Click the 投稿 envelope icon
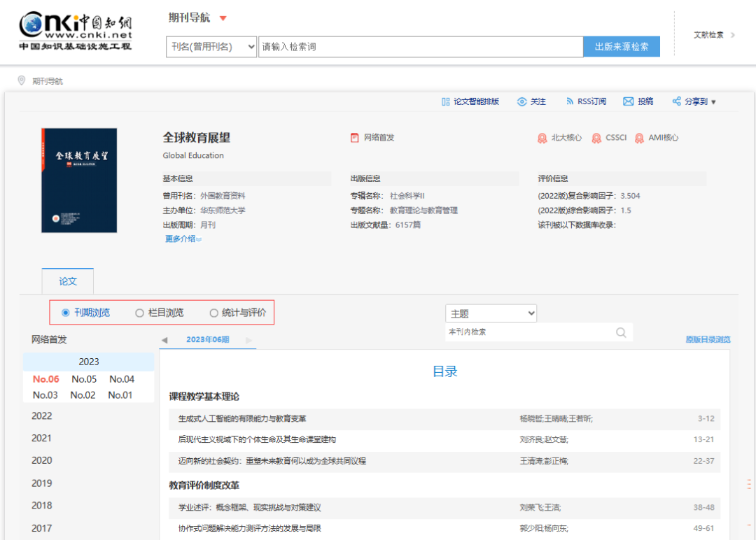This screenshot has height=540, width=756. pos(628,101)
